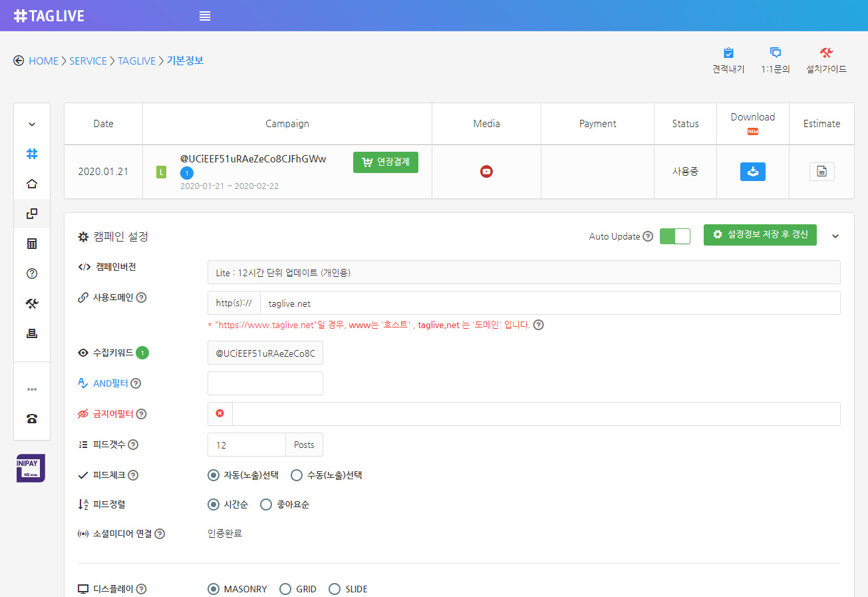Click campaign name @UCiEEF51uRAeZeCo8CJFhGWw
This screenshot has height=597, width=868.
(253, 158)
